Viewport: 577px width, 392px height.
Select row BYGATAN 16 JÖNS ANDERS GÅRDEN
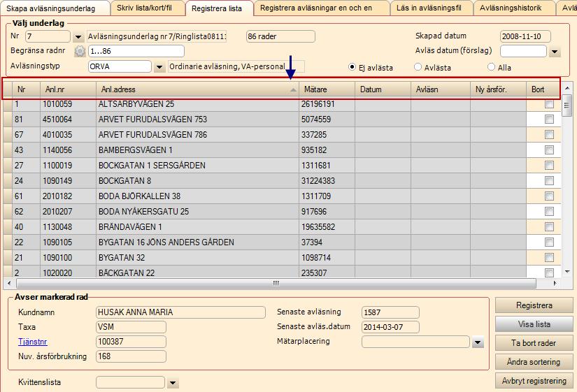coord(283,242)
